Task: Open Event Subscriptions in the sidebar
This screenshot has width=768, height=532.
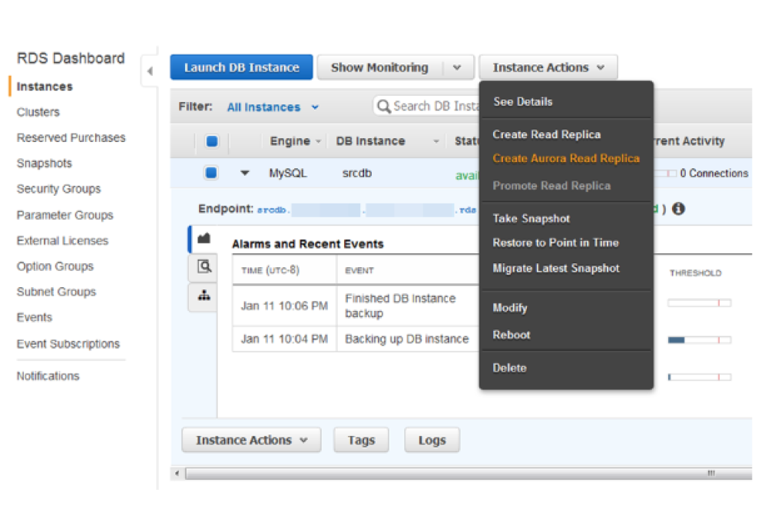Action: point(68,344)
